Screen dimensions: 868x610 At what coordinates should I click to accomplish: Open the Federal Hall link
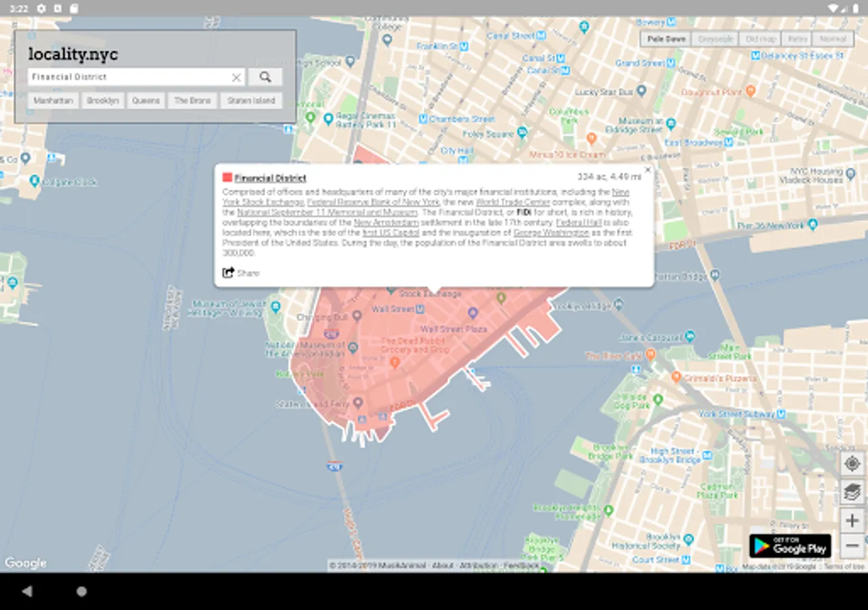[x=578, y=222]
